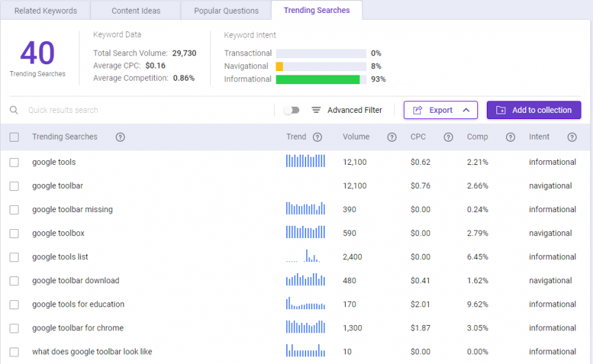This screenshot has width=593, height=364.
Task: Open Advanced Filter text link
Action: pyautogui.click(x=355, y=110)
